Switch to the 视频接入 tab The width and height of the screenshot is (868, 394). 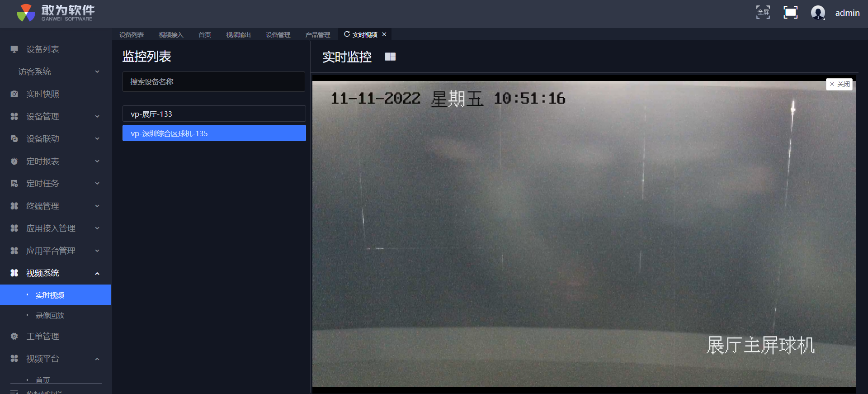pos(171,35)
